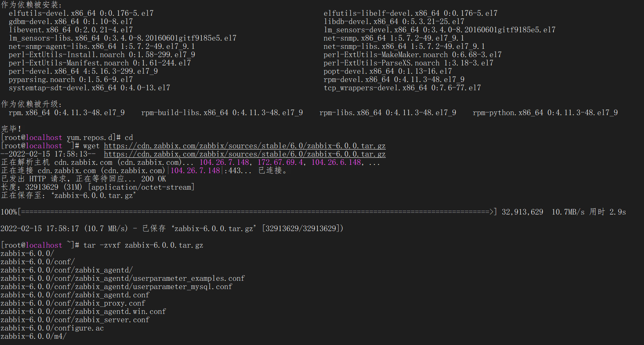The width and height of the screenshot is (644, 345).
Task: Click the last line zabbix-6.0.0/m4/
Action: 34,336
